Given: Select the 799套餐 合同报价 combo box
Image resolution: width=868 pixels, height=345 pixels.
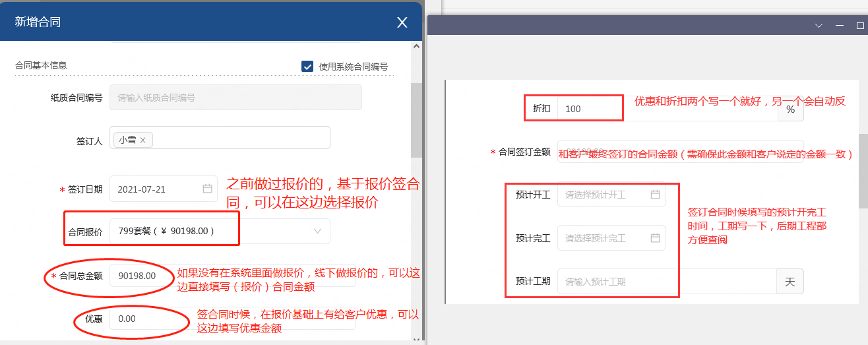Looking at the screenshot, I should [218, 232].
